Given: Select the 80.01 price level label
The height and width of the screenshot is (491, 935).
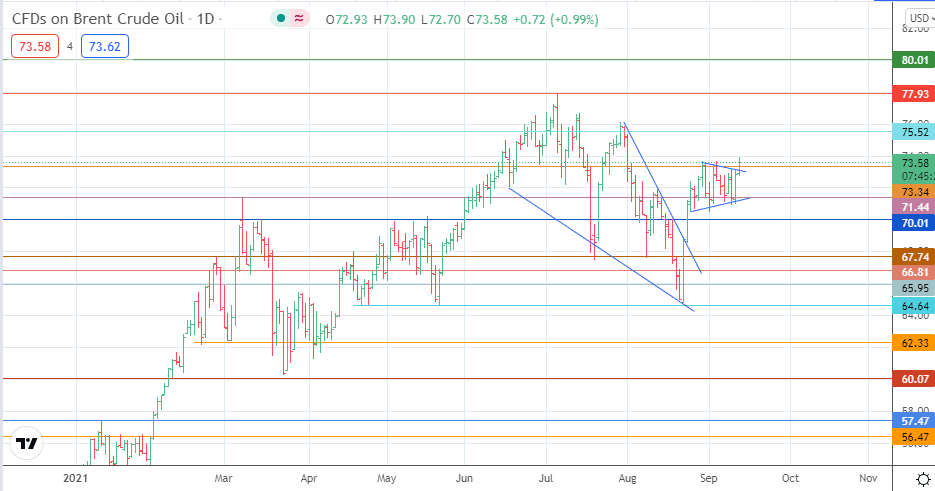Looking at the screenshot, I should click(x=914, y=60).
